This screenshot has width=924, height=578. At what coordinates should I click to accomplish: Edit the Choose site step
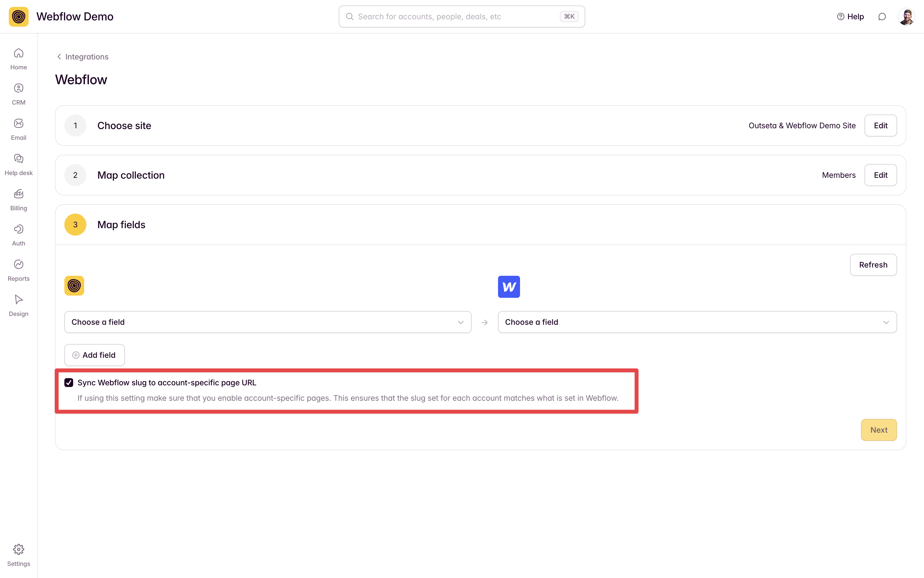tap(881, 126)
